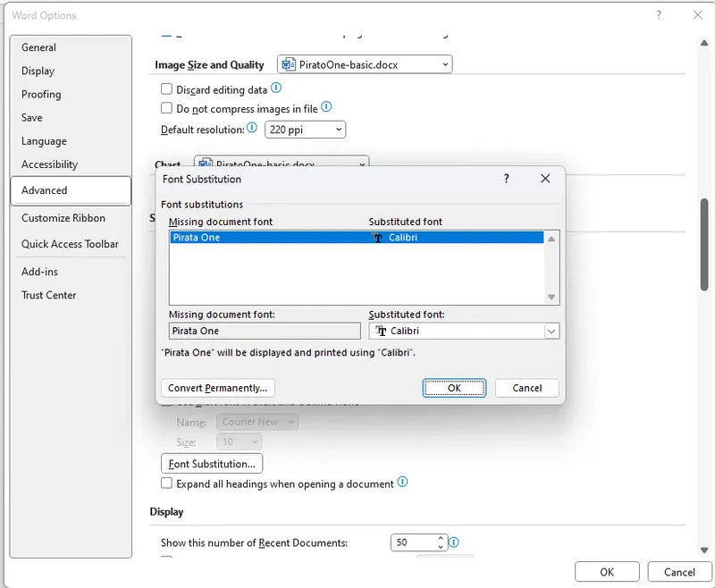Close the Word Options window

click(698, 15)
